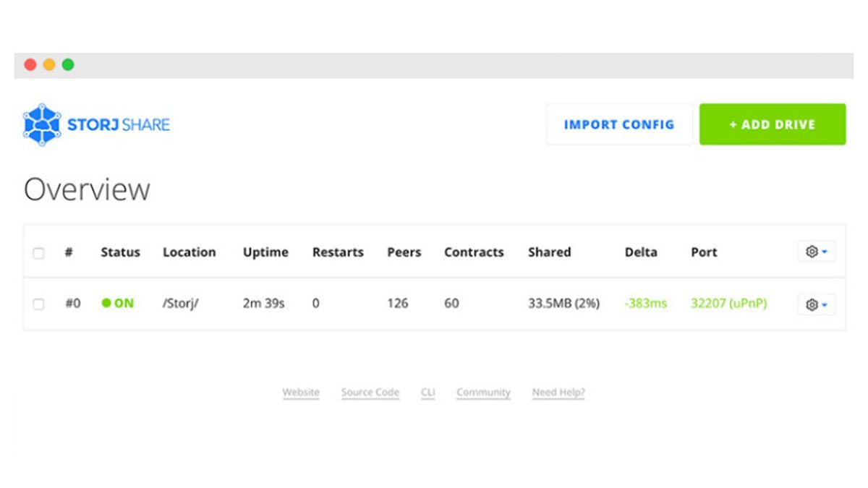This screenshot has width=868, height=488.
Task: Click the green ON status indicator
Action: point(118,304)
